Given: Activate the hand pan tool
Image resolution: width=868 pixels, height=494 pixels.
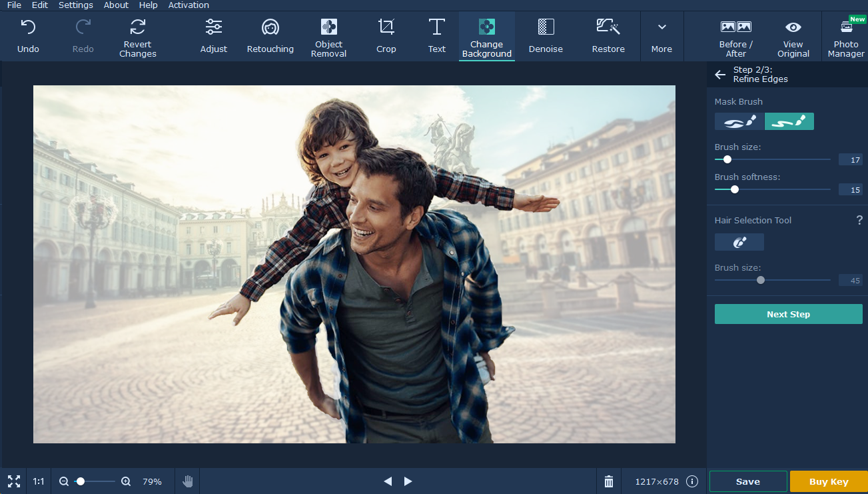Looking at the screenshot, I should 187,481.
